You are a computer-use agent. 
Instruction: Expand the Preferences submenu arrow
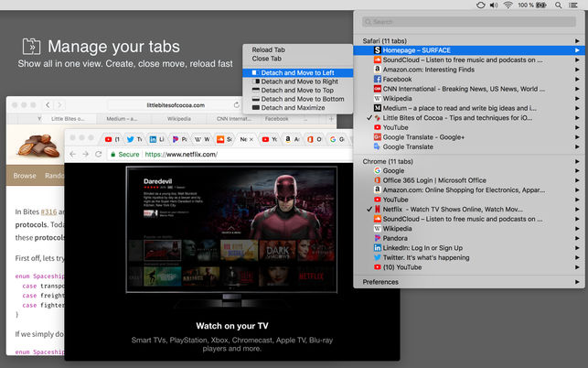coord(577,282)
